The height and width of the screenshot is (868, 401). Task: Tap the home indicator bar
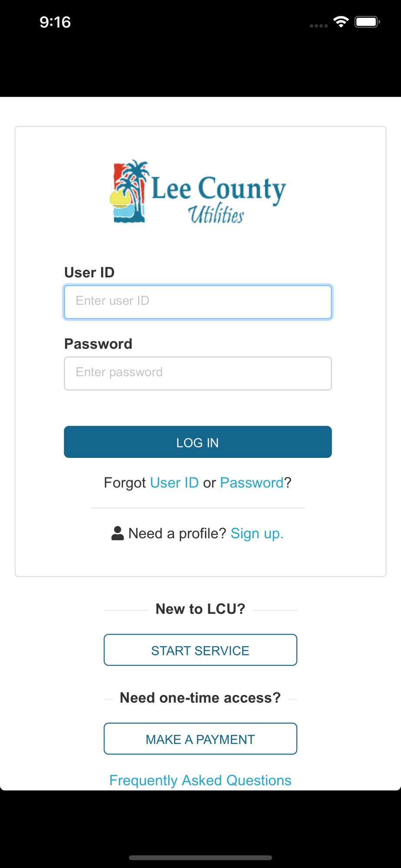[x=200, y=858]
